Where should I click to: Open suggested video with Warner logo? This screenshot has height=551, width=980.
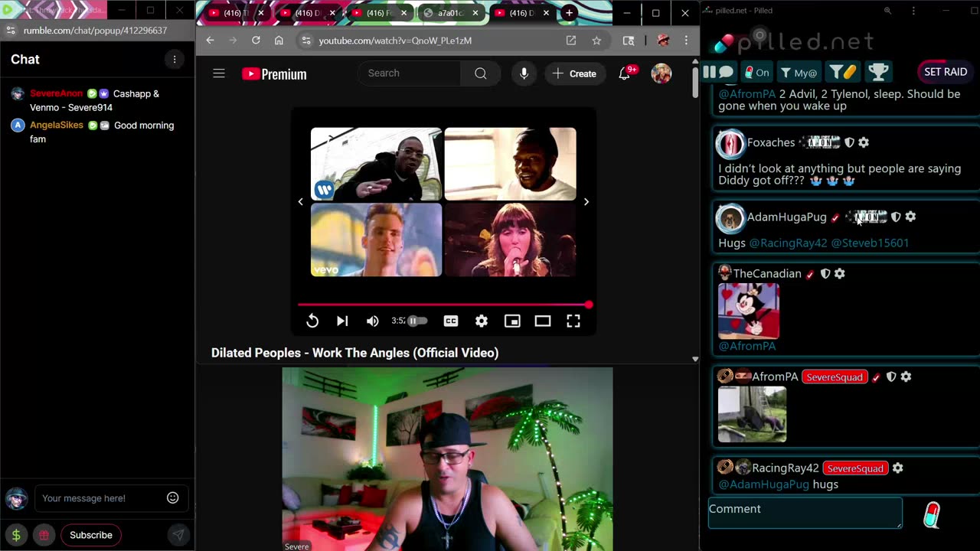376,164
